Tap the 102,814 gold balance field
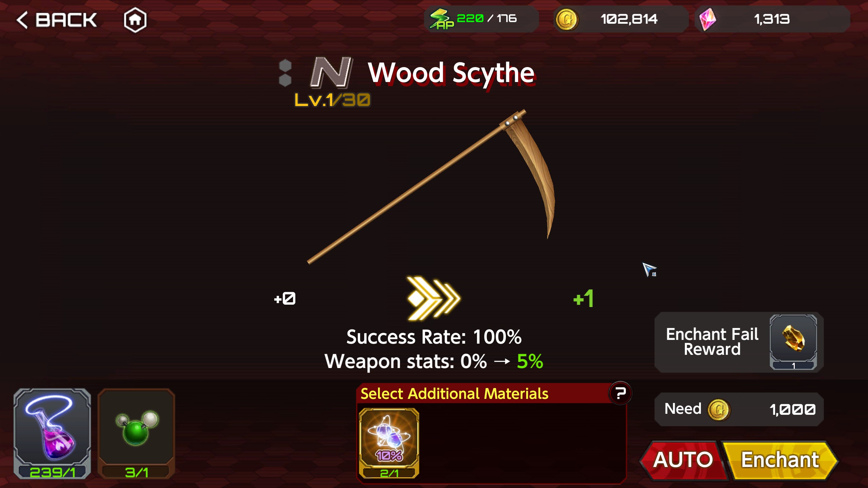 click(x=621, y=19)
